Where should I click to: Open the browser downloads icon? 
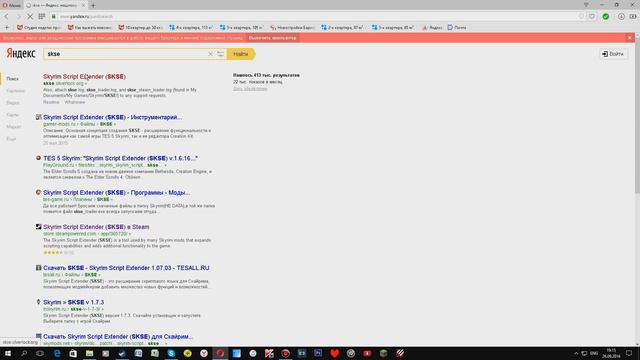(x=621, y=16)
